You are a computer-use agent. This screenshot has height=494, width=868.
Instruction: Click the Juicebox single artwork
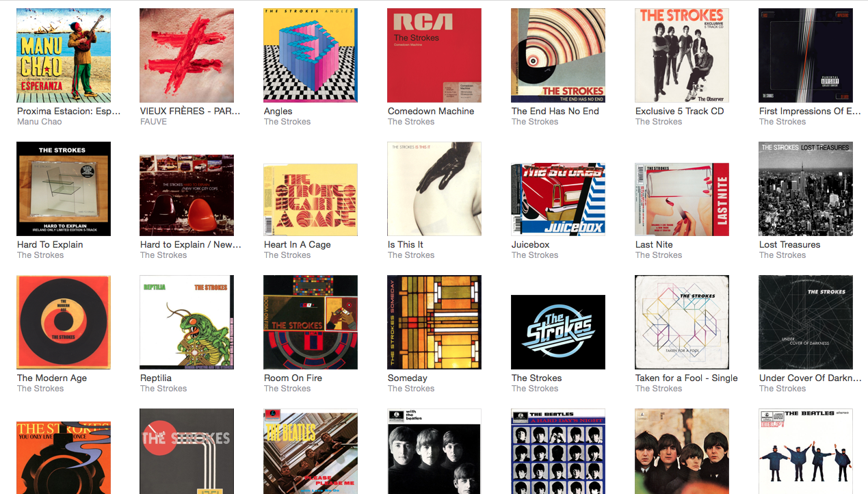point(558,199)
